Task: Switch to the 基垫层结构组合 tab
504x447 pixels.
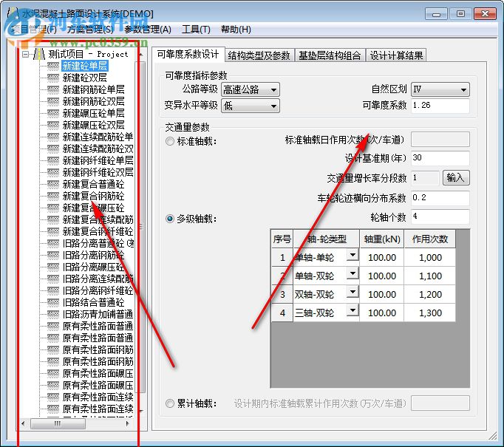Action: coord(330,55)
